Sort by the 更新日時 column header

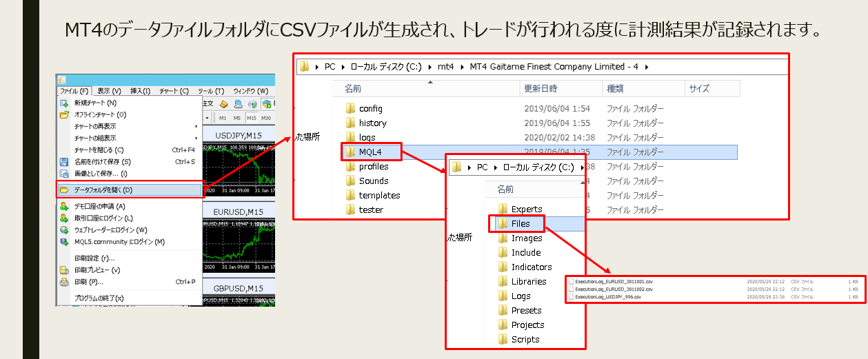[x=541, y=88]
